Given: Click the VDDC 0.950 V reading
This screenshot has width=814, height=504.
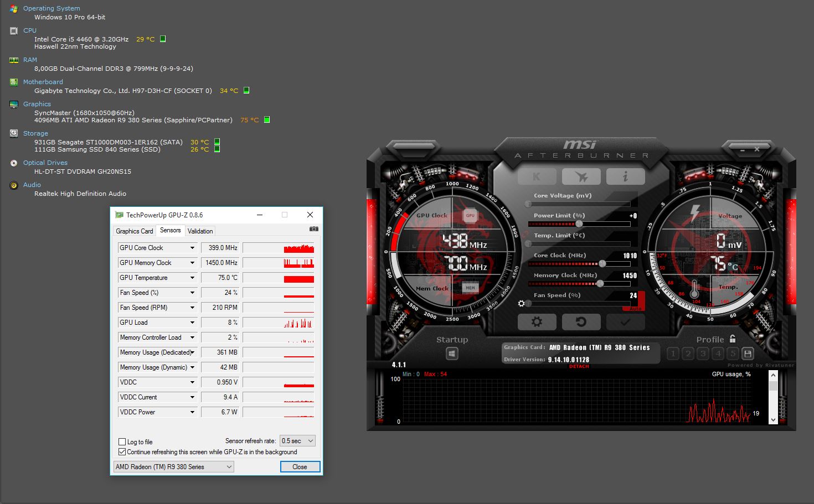Looking at the screenshot, I should click(x=220, y=382).
